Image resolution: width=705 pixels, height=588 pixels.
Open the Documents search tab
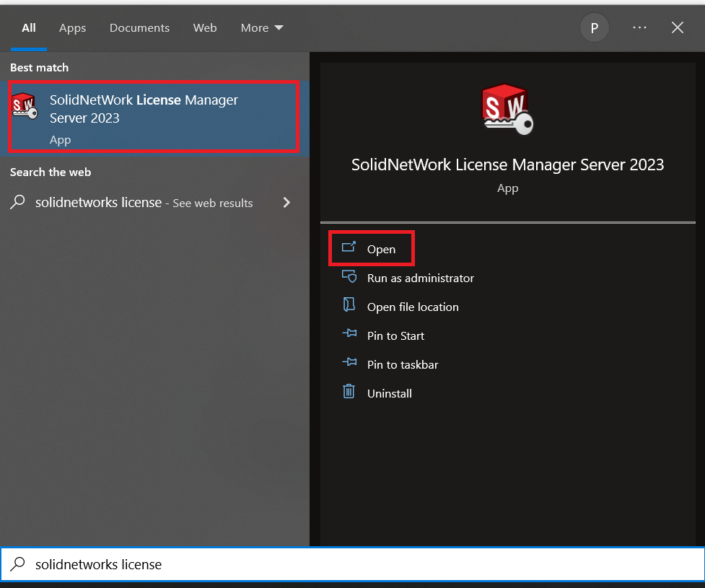139,28
